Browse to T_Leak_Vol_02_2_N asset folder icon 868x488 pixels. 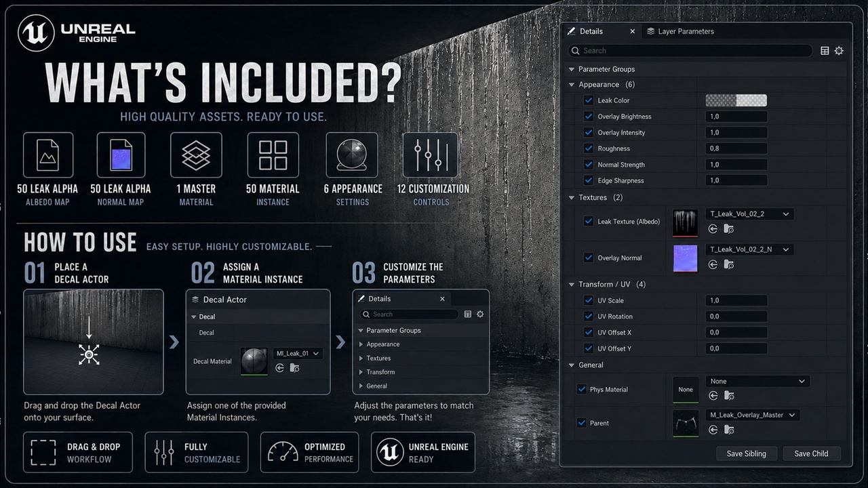point(729,264)
